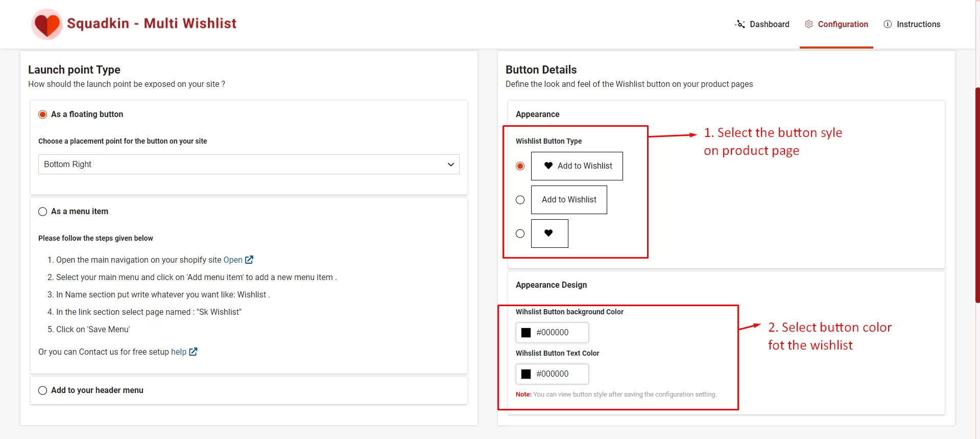Open the Instructions tab
980x439 pixels.
click(x=918, y=24)
